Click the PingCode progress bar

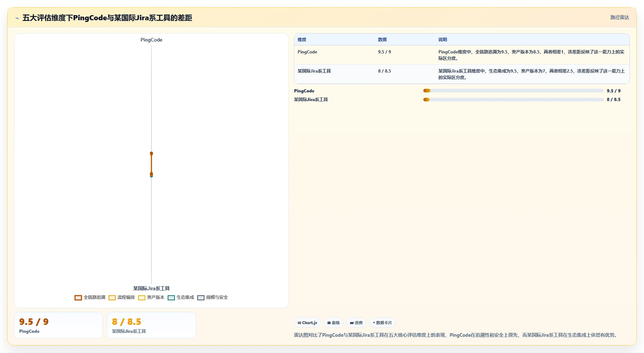coord(513,91)
